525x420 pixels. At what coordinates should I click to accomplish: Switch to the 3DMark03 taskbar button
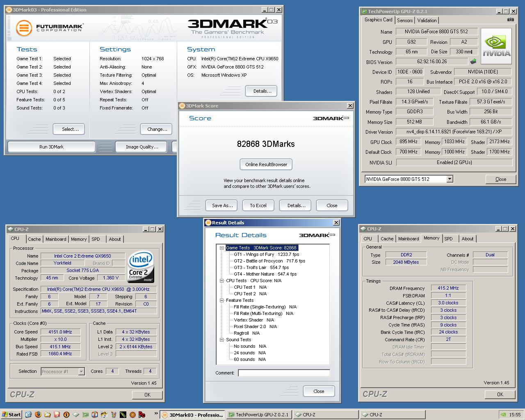click(193, 415)
